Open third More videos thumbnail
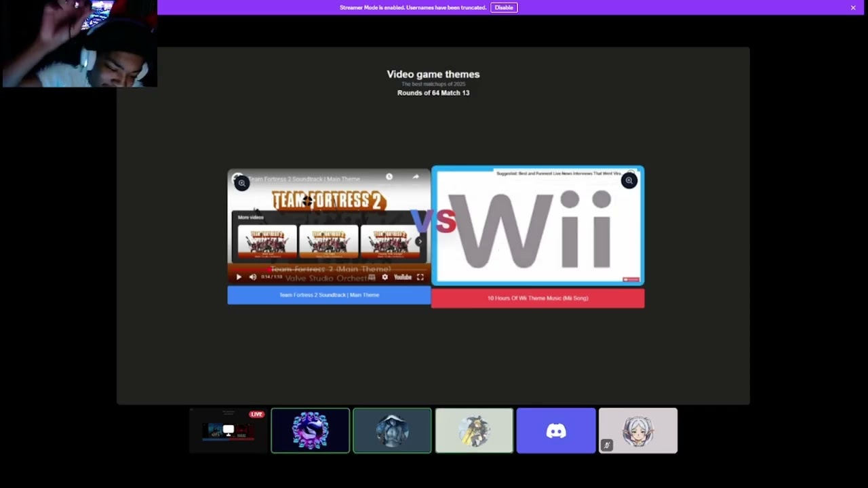 pos(390,242)
